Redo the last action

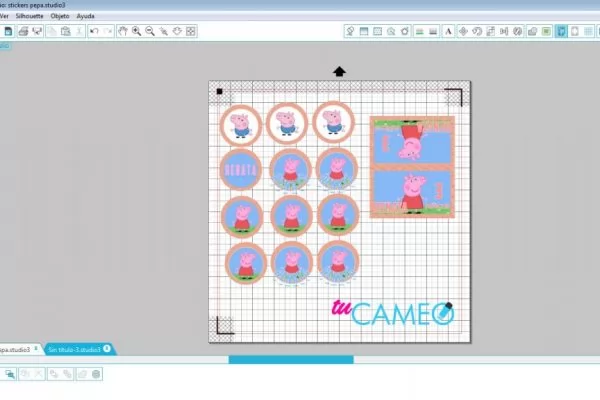tap(108, 31)
